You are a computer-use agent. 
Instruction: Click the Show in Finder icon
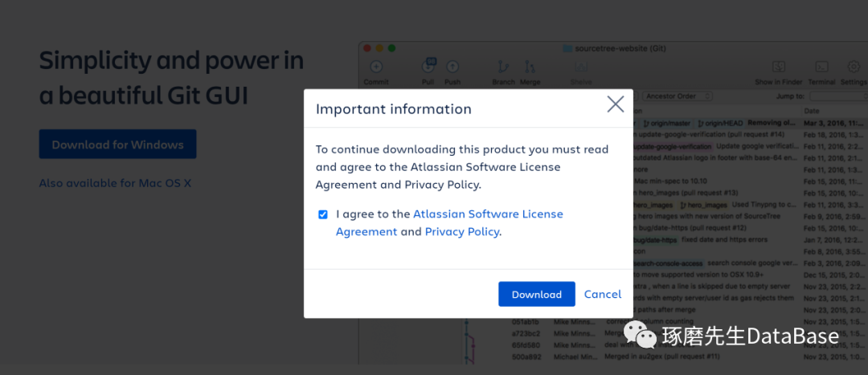coord(779,67)
